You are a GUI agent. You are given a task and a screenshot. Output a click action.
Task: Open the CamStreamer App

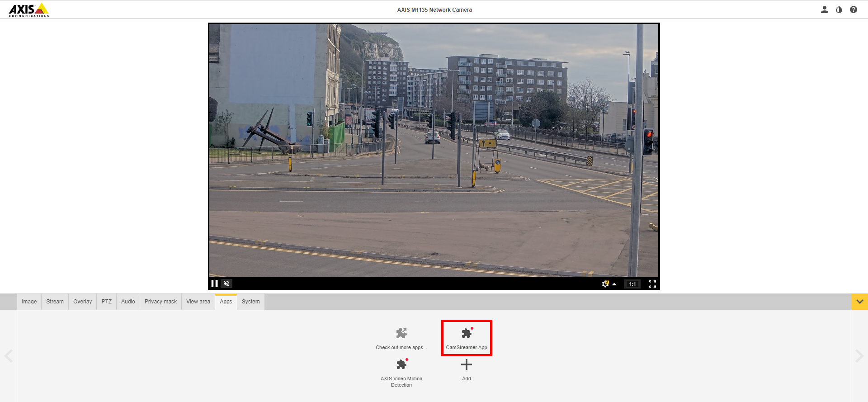point(466,337)
